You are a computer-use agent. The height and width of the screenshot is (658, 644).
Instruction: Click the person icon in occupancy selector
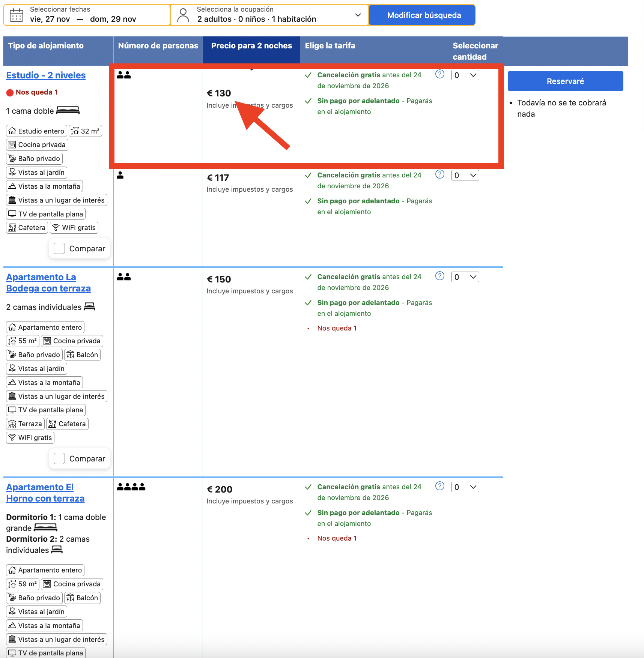point(183,15)
